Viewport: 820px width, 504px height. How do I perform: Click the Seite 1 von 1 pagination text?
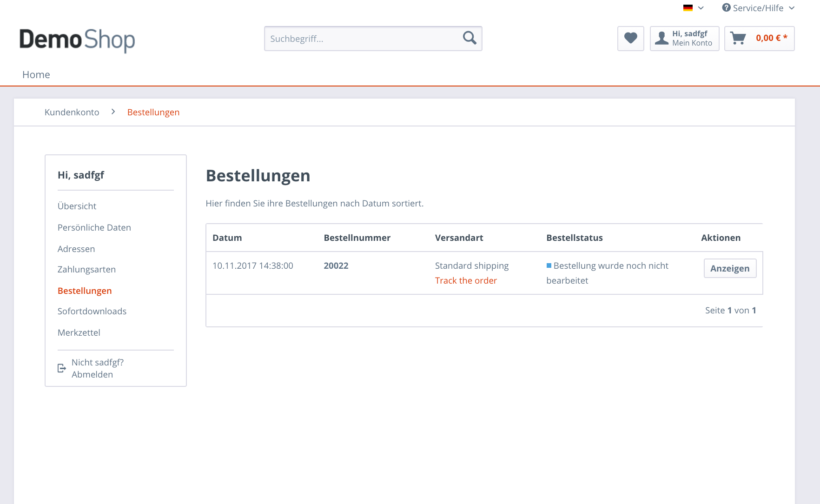(x=731, y=310)
